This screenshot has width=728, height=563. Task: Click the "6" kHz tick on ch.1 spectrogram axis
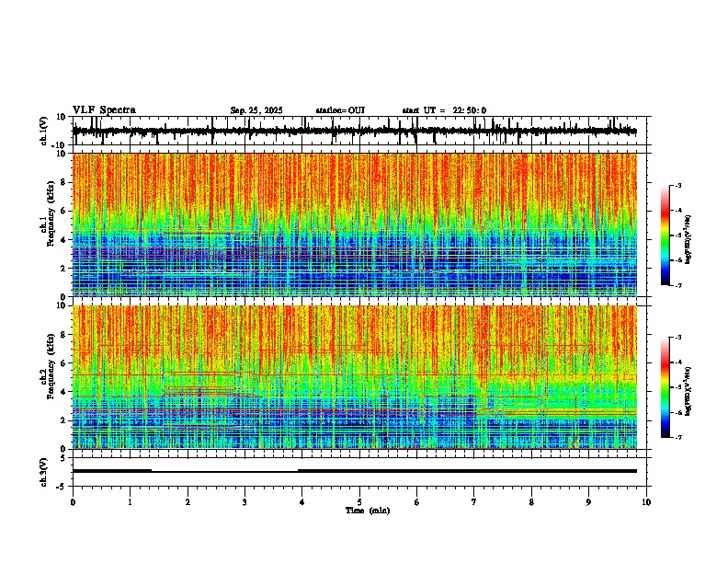point(63,211)
